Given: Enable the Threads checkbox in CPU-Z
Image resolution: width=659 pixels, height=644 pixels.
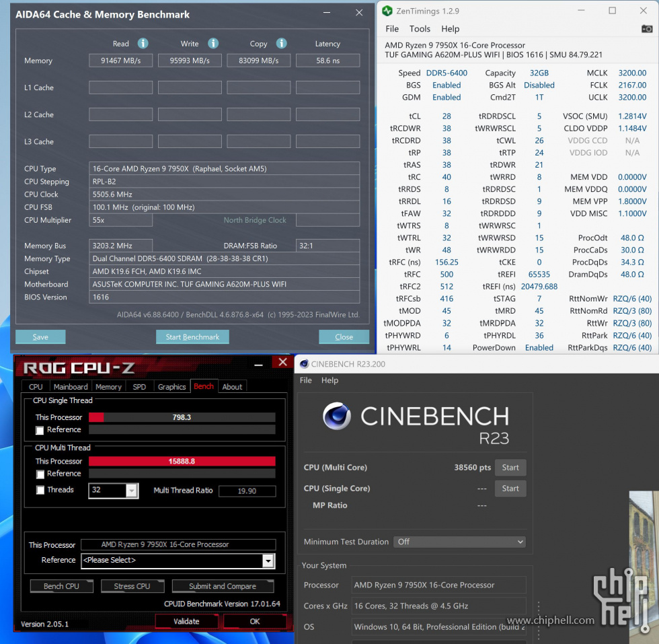Looking at the screenshot, I should 40,490.
